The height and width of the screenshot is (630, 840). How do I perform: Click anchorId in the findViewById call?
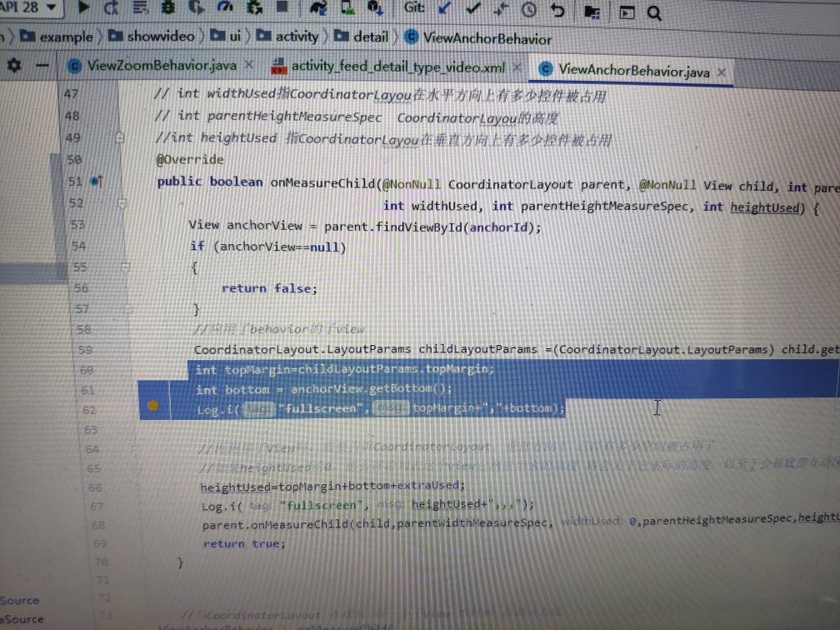point(498,227)
